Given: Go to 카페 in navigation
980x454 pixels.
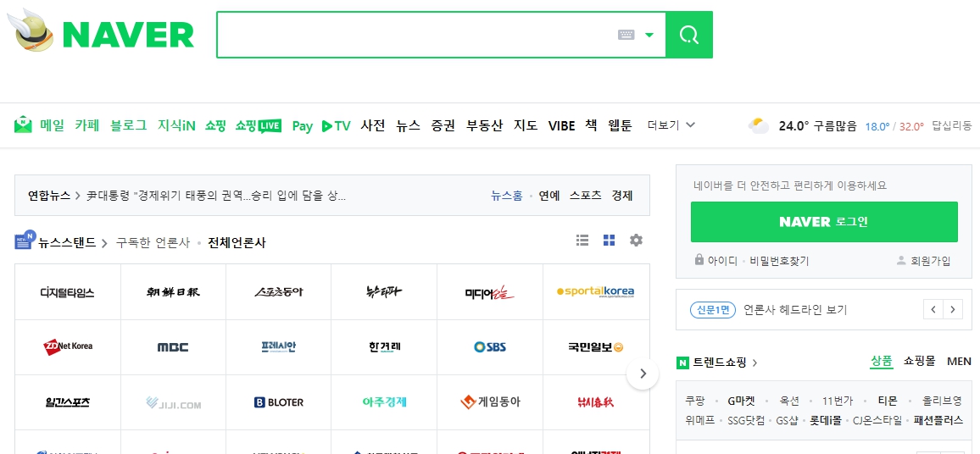Looking at the screenshot, I should click(x=86, y=125).
